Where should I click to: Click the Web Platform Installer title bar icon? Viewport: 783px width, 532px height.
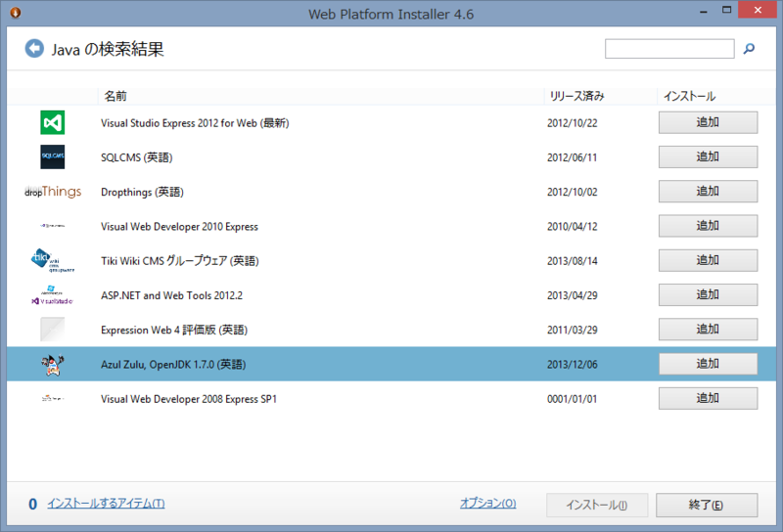click(16, 13)
